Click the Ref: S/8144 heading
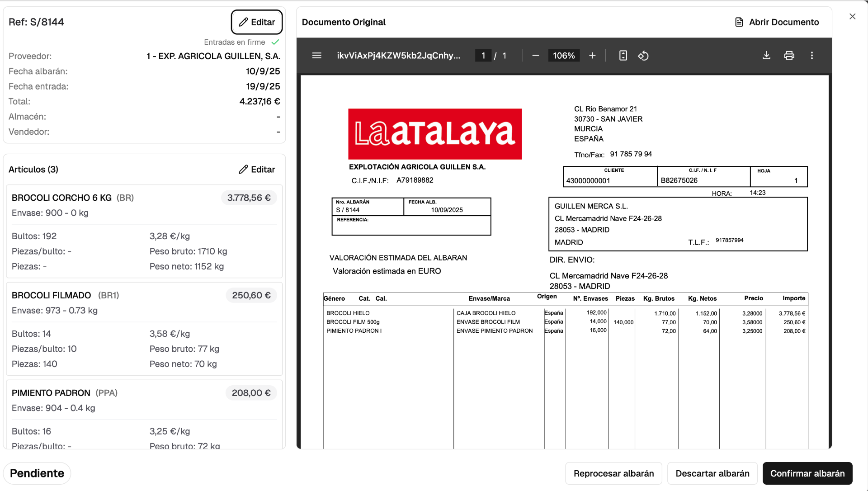The width and height of the screenshot is (868, 491). tap(36, 22)
